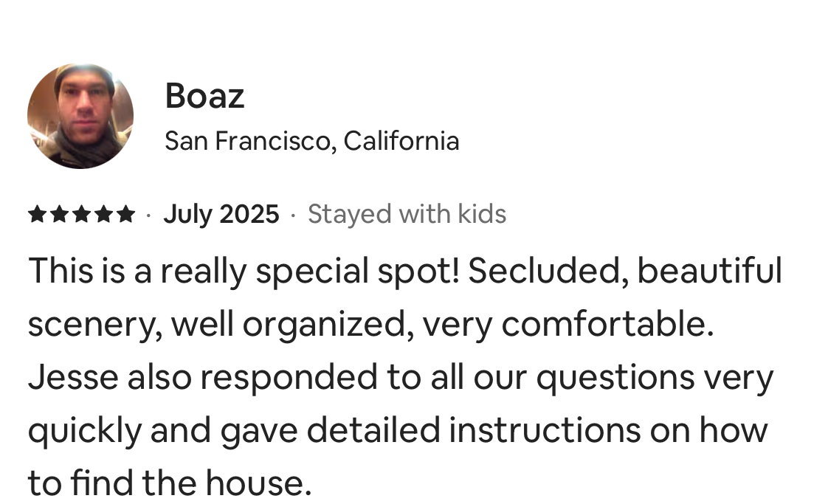Select the middle third rating star

[x=81, y=215]
